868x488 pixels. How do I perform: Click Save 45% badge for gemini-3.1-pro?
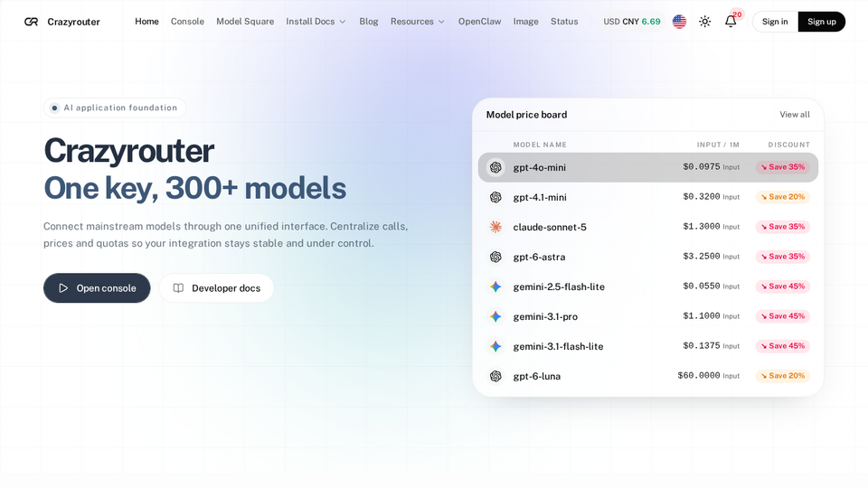pos(783,316)
